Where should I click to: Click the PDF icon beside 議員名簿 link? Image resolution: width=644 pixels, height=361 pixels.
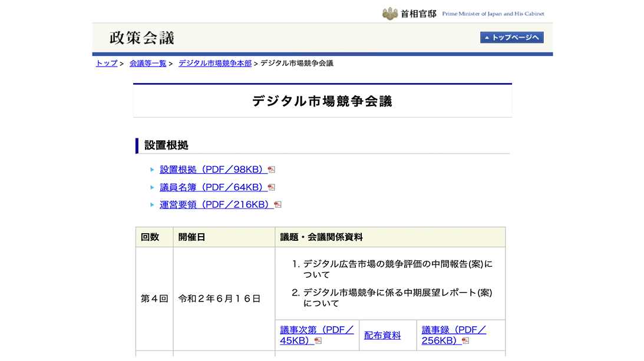272,187
